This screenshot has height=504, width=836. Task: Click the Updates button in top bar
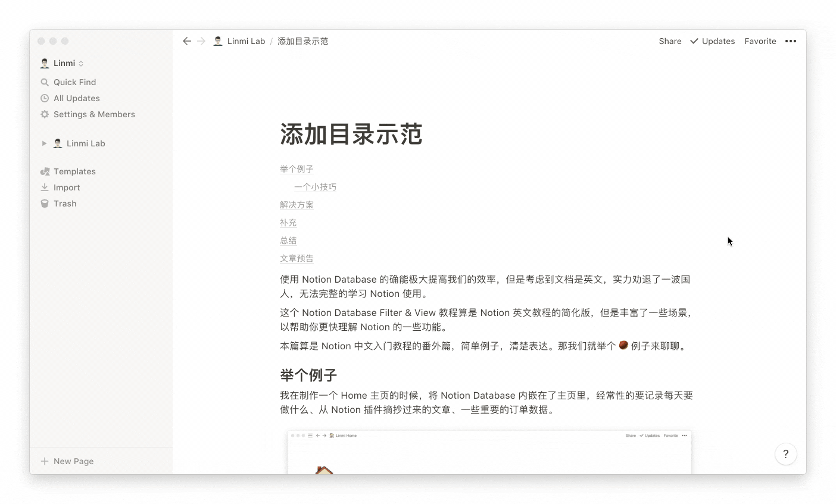712,41
